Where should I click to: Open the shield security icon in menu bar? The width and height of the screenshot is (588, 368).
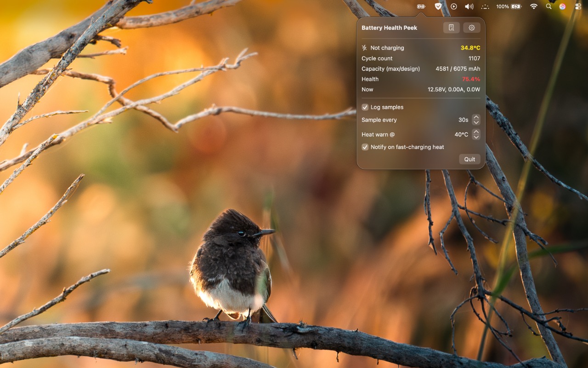(x=438, y=6)
